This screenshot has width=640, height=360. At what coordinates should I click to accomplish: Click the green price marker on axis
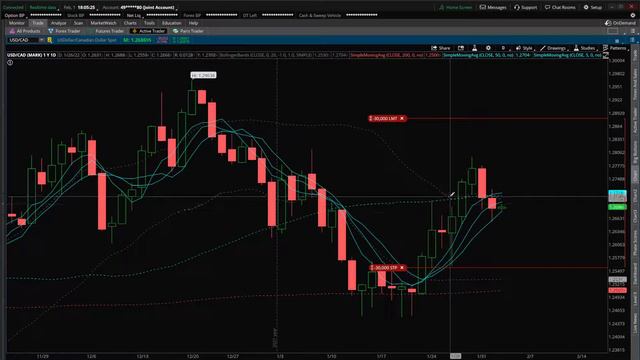[x=617, y=207]
